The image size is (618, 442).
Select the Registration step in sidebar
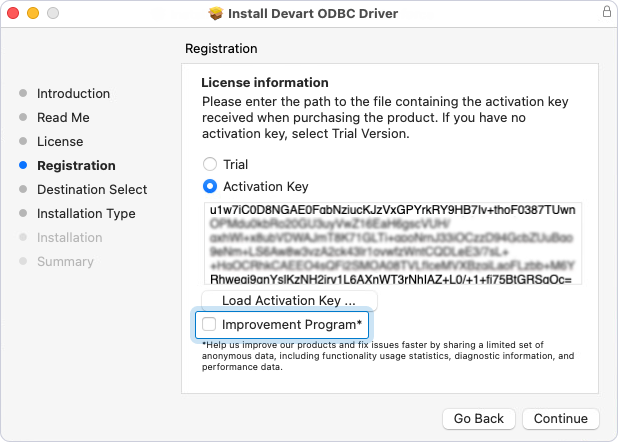76,166
